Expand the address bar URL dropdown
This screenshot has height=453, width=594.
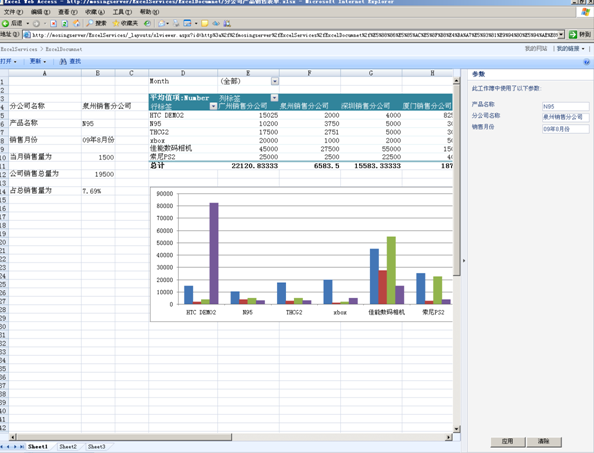click(561, 35)
